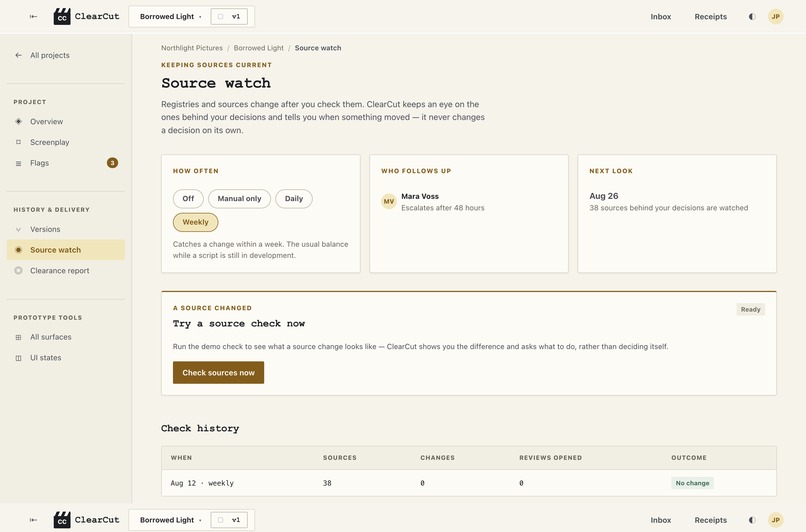Click the Flags count badge showing 3
The height and width of the screenshot is (532, 806).
112,163
